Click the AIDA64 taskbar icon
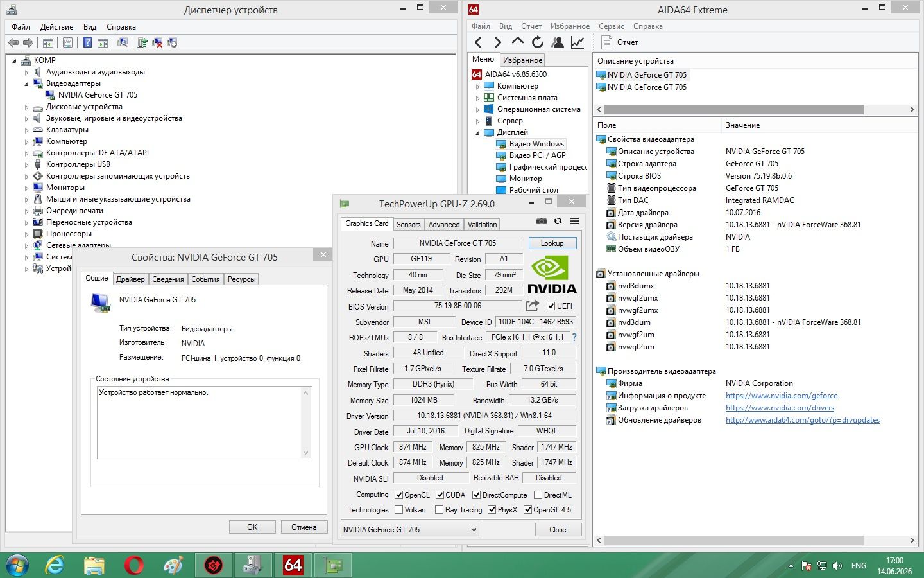This screenshot has height=578, width=924. (293, 565)
